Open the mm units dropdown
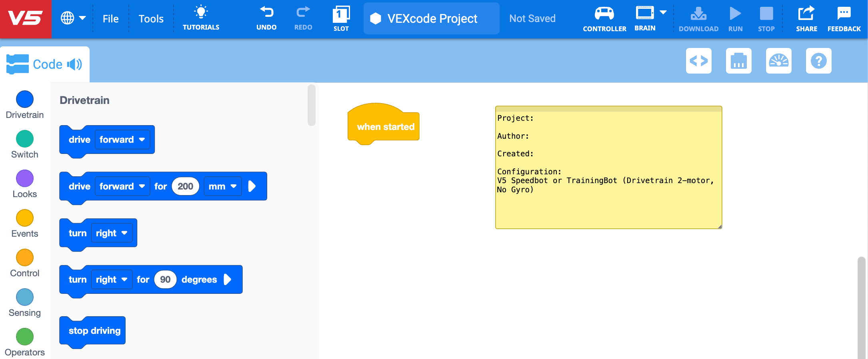The image size is (868, 359). [x=222, y=186]
